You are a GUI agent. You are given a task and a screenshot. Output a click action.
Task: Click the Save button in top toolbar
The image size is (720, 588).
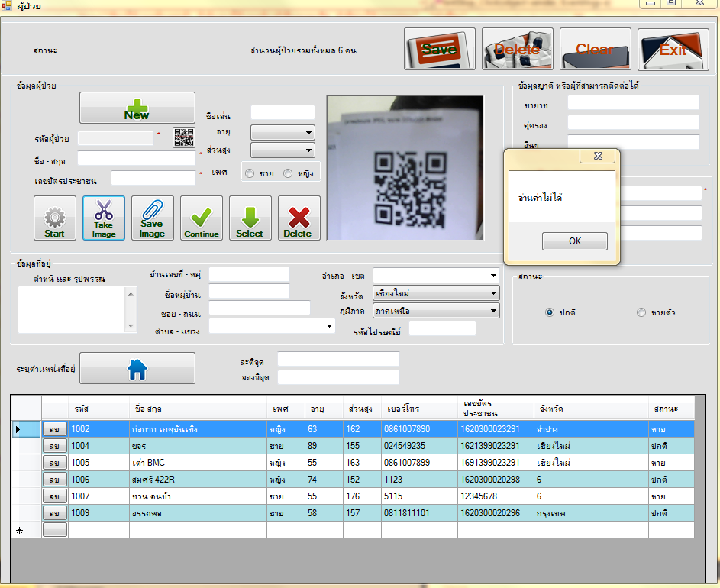(x=440, y=49)
